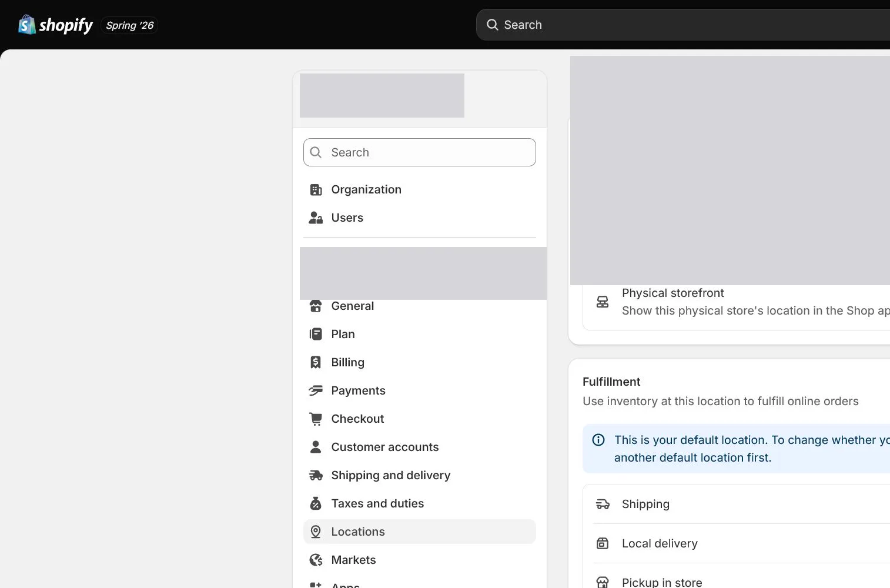
Task: Open Customer accounts settings
Action: coord(420,447)
